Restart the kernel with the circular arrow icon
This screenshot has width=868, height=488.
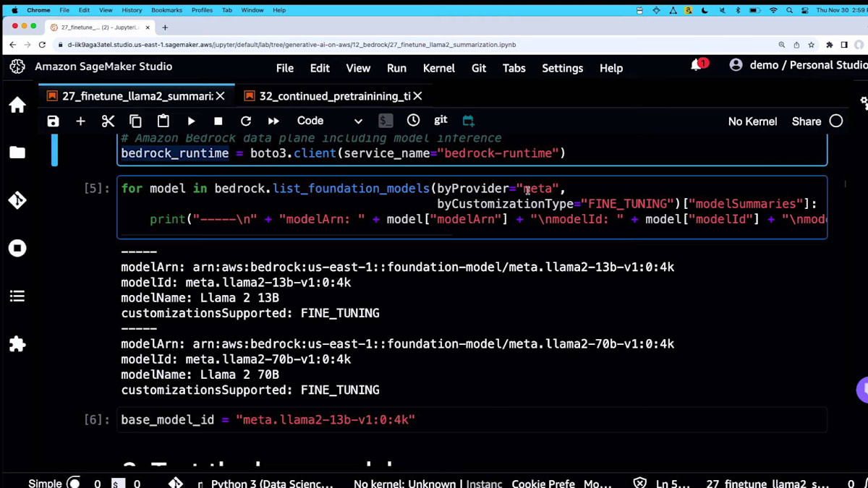coord(246,121)
